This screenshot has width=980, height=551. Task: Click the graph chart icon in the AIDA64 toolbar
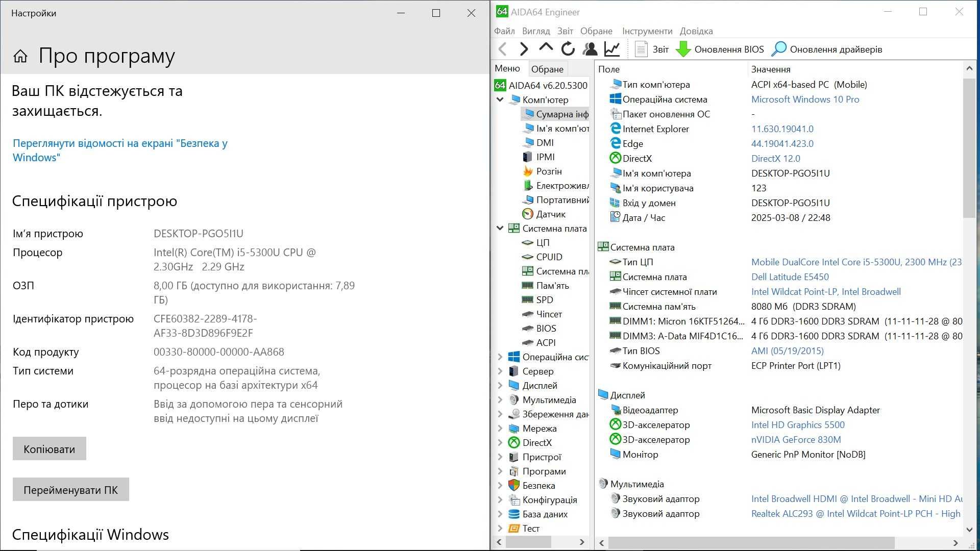pos(612,49)
